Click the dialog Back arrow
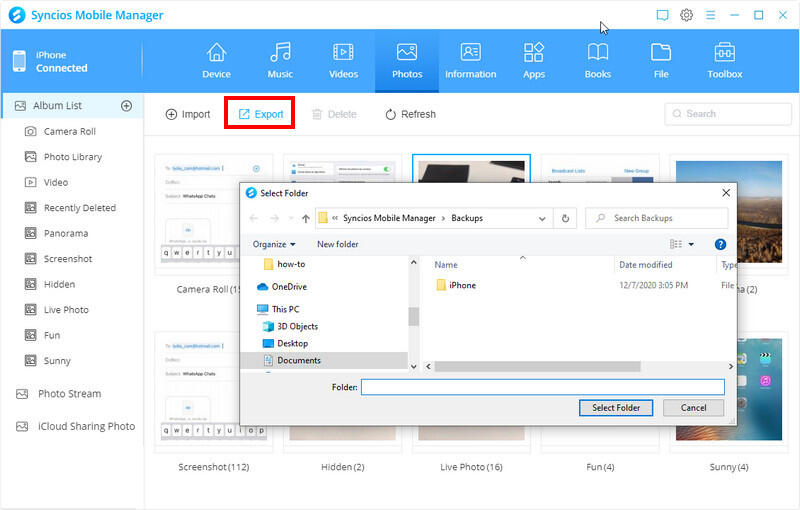This screenshot has height=510, width=800. [x=254, y=218]
